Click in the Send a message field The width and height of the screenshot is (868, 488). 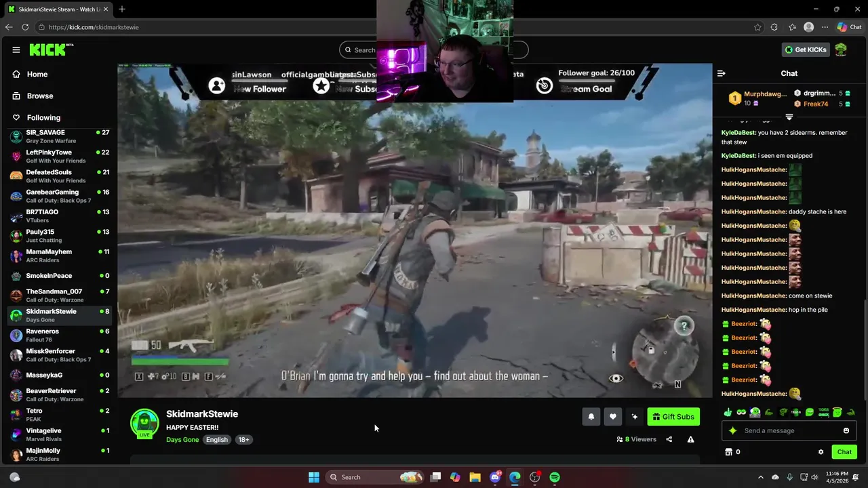(790, 430)
